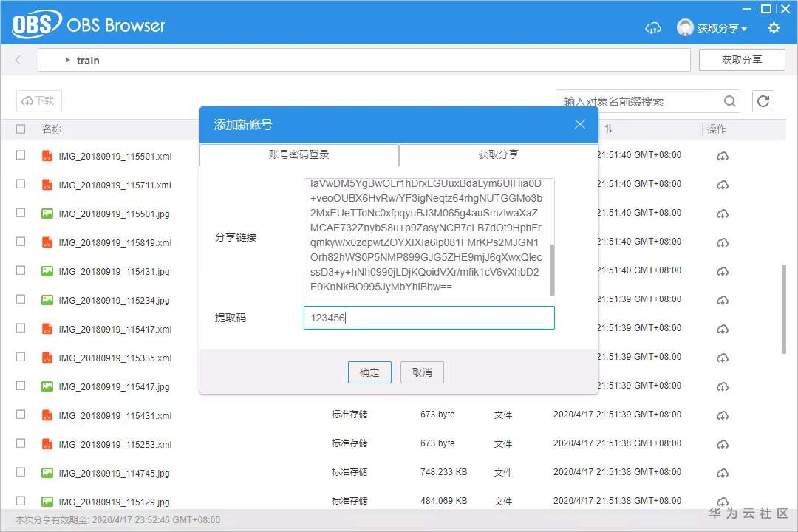This screenshot has height=532, width=798.
Task: Check the box for IMG_20180919_115711.xml
Action: (21, 184)
